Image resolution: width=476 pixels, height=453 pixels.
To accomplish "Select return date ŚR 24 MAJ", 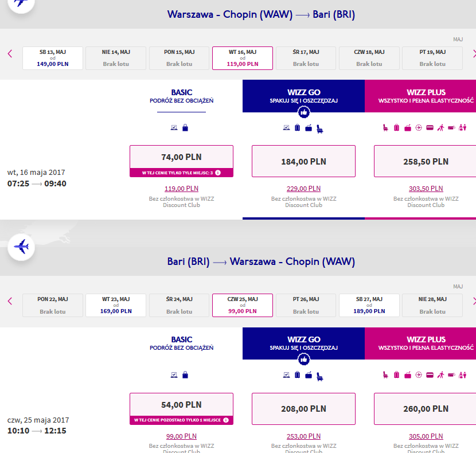I will (179, 305).
